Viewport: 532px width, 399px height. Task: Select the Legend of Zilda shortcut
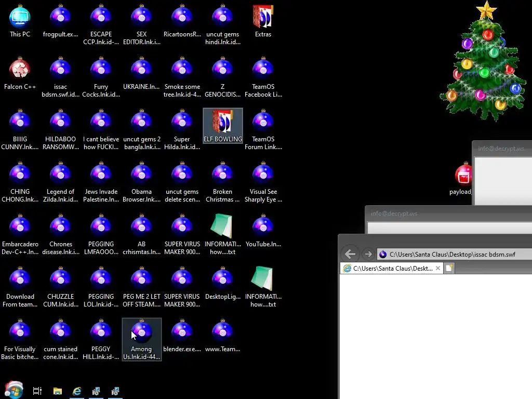pyautogui.click(x=60, y=182)
